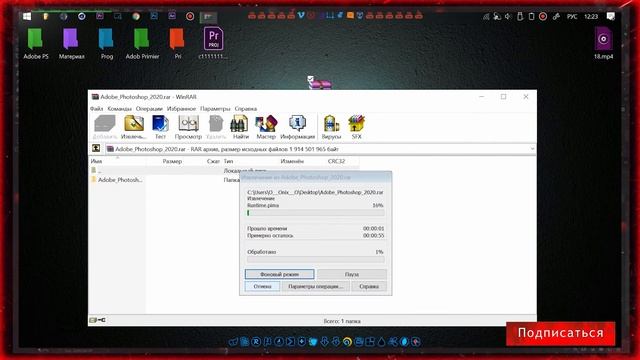Open the 18.mp4 video file
The height and width of the screenshot is (360, 640).
coord(603,44)
